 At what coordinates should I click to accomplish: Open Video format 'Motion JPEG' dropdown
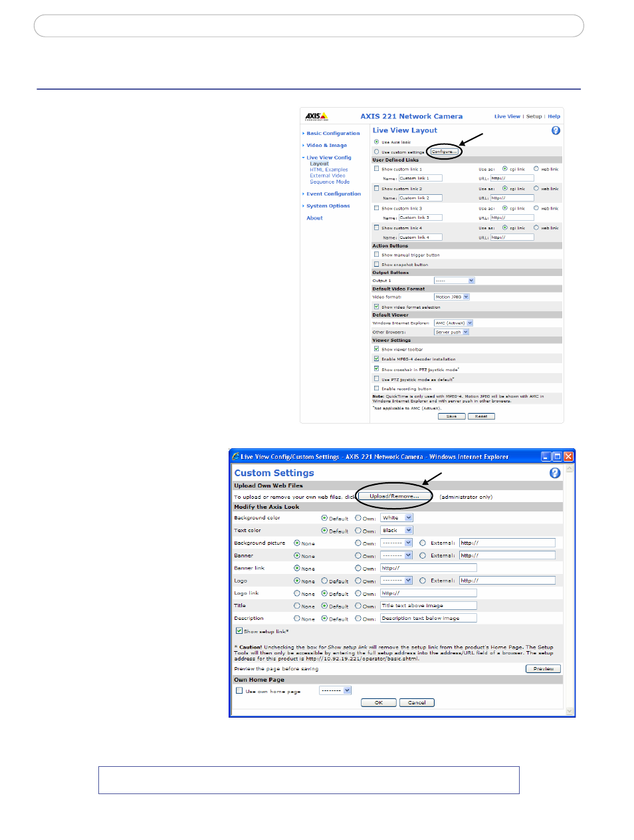(x=452, y=297)
